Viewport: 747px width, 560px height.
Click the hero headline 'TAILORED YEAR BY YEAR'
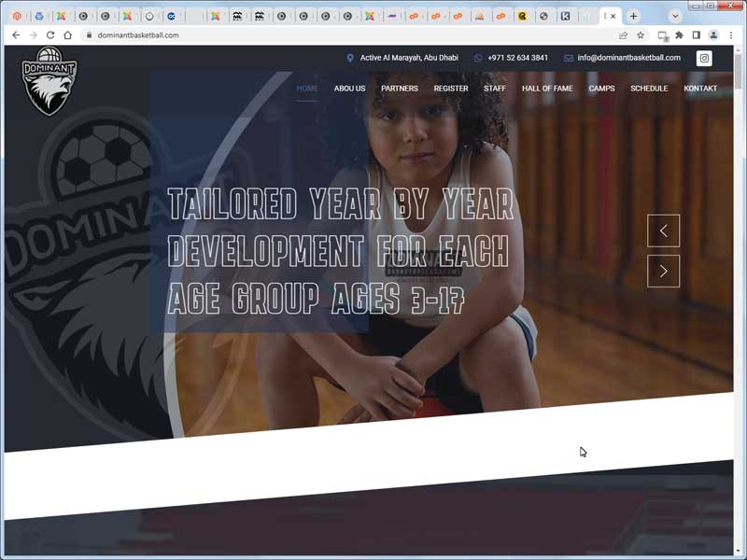click(341, 203)
